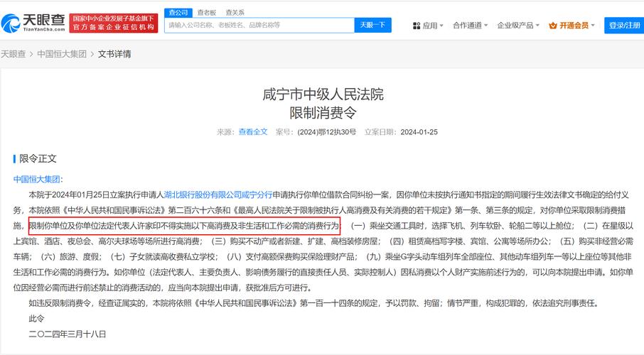Click the 此令 closing line
The width and height of the screenshot is (644, 355).
(36, 319)
